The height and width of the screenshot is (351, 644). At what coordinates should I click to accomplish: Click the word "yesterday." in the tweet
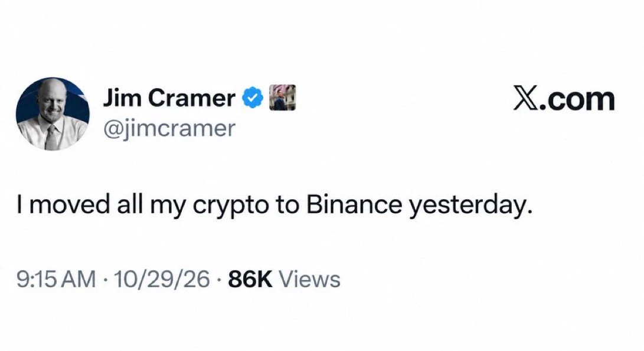pyautogui.click(x=470, y=206)
